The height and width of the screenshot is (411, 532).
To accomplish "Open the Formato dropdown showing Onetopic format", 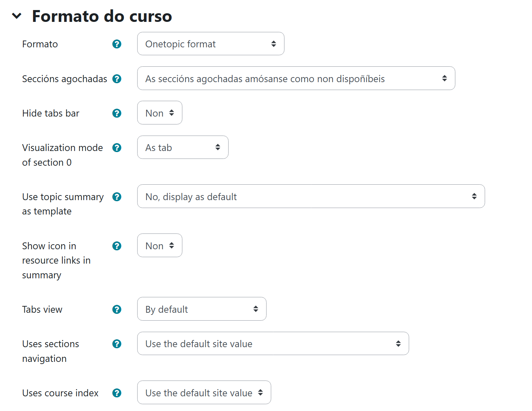I will 210,44.
